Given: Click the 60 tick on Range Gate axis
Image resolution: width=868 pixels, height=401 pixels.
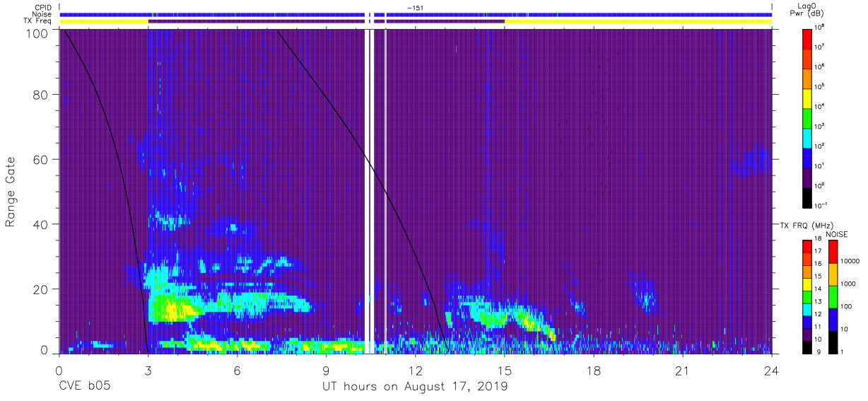Looking at the screenshot, I should coord(40,159).
